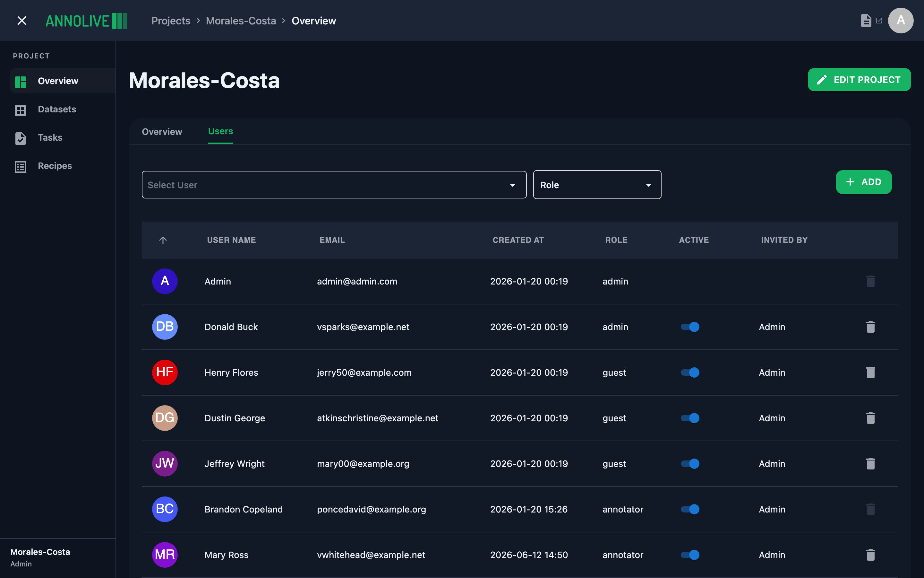This screenshot has width=924, height=578.
Task: Toggle active status for Donald Buck
Action: click(690, 327)
